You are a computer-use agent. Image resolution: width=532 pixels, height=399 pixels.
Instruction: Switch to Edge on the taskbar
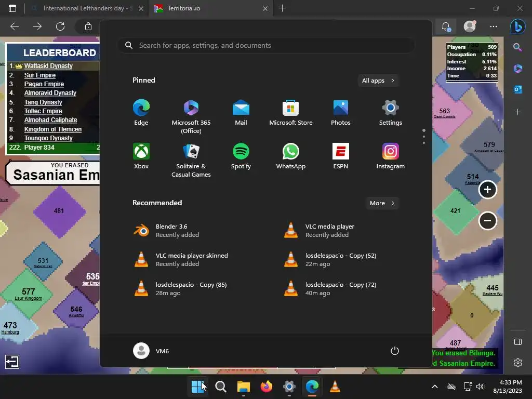click(312, 387)
